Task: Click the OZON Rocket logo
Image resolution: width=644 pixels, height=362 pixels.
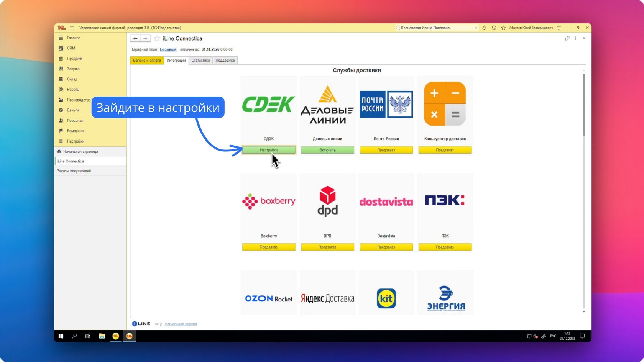Action: click(x=269, y=298)
